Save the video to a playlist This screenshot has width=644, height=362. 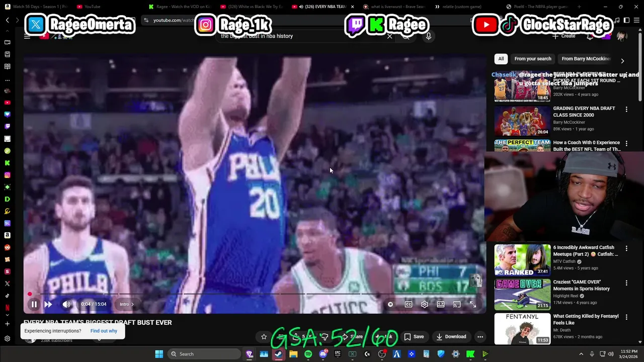tap(414, 337)
